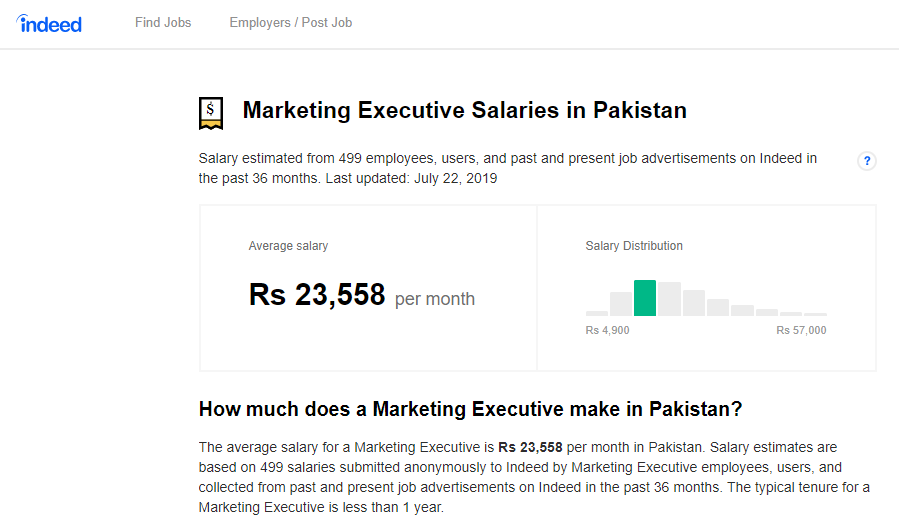
Task: Click the second bar of the salary histogram
Action: 621,304
